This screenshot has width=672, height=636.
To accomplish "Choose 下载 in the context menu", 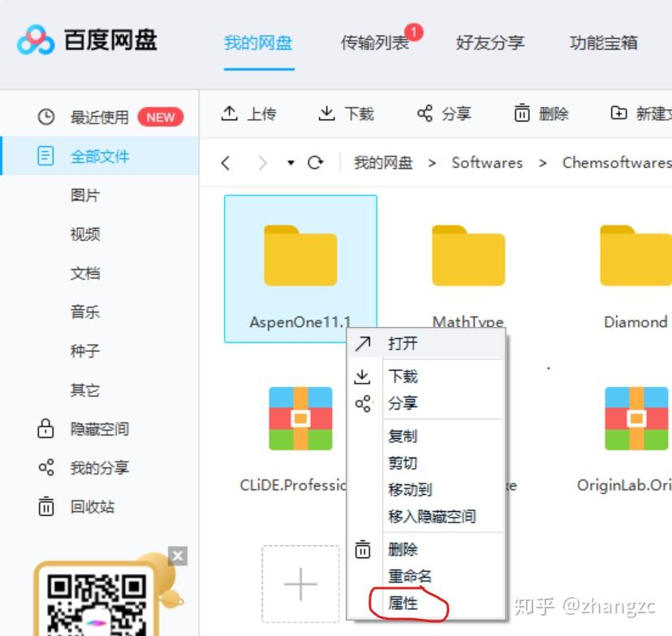I will pyautogui.click(x=426, y=376).
